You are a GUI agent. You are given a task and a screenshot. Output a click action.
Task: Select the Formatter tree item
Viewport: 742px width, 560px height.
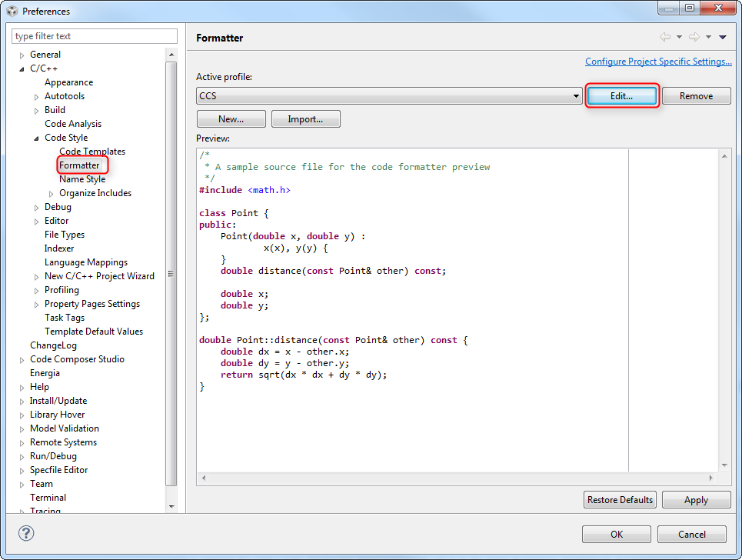pos(79,165)
